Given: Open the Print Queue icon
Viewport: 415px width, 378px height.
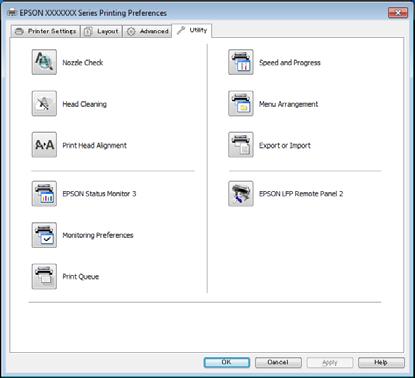Looking at the screenshot, I should [x=44, y=276].
